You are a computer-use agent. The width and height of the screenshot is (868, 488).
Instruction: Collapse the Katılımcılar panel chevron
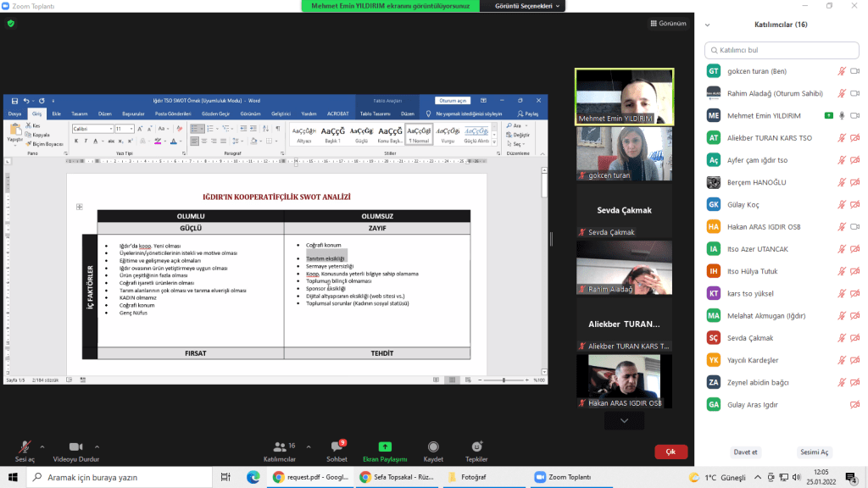pyautogui.click(x=708, y=25)
